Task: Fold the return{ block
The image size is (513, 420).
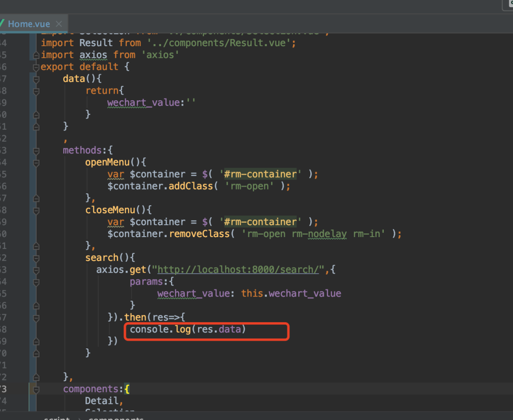Action: (36, 91)
